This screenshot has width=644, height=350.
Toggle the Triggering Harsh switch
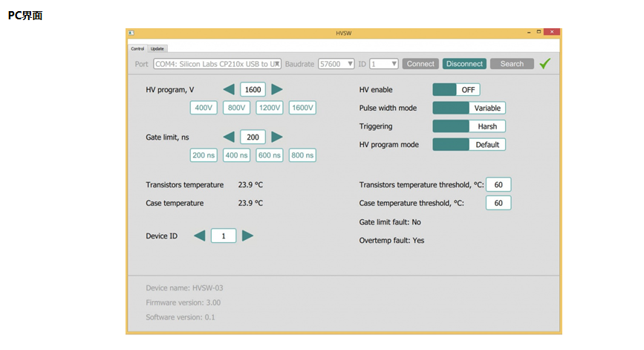click(x=469, y=126)
